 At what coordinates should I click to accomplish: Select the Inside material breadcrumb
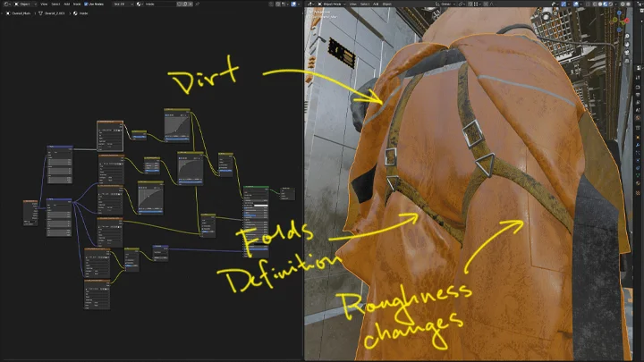pyautogui.click(x=80, y=13)
